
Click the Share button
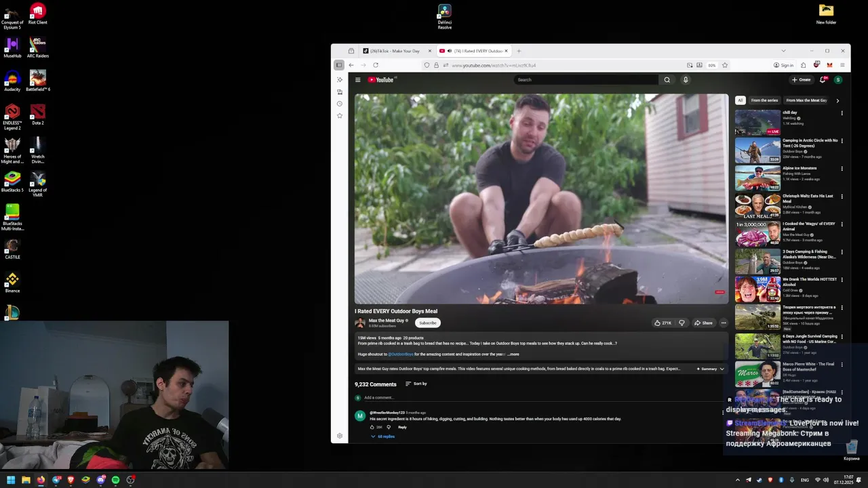click(x=703, y=323)
